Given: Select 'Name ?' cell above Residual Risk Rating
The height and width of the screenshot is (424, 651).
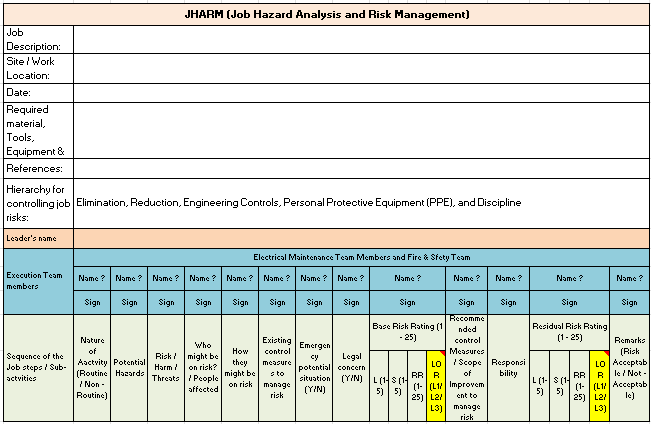Looking at the screenshot, I should point(570,278).
